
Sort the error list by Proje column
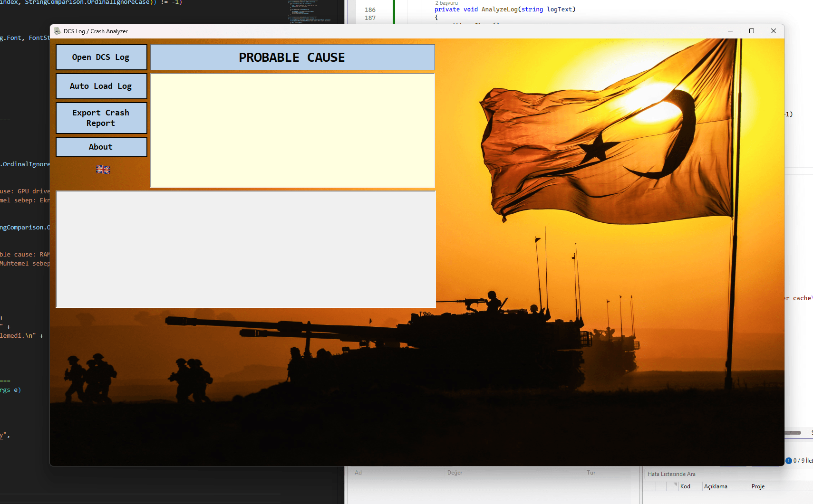tap(758, 486)
